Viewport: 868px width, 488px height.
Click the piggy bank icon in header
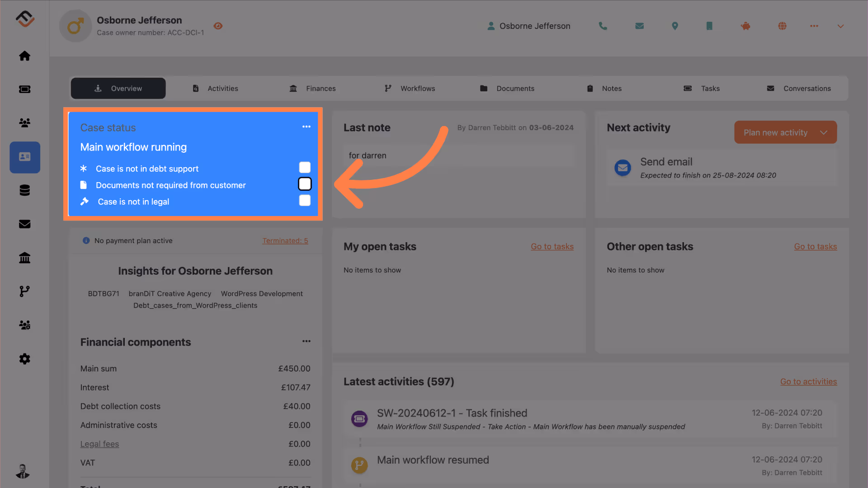click(x=745, y=26)
